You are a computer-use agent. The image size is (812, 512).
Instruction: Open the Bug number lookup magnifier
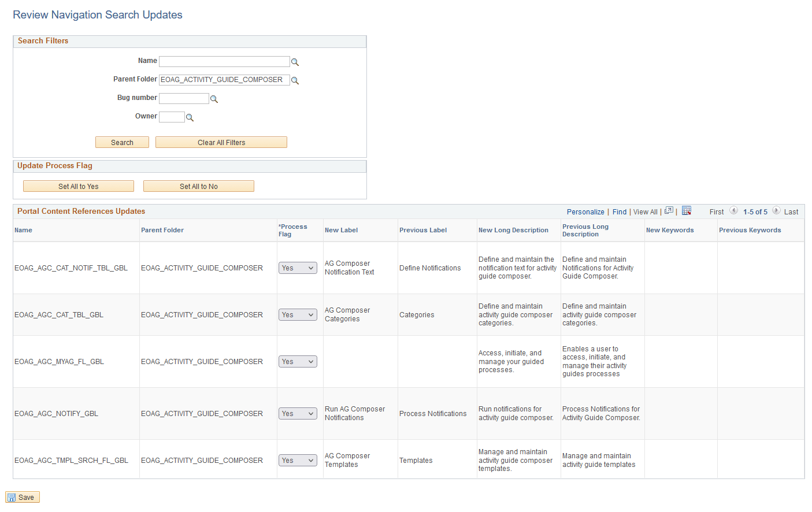point(214,99)
